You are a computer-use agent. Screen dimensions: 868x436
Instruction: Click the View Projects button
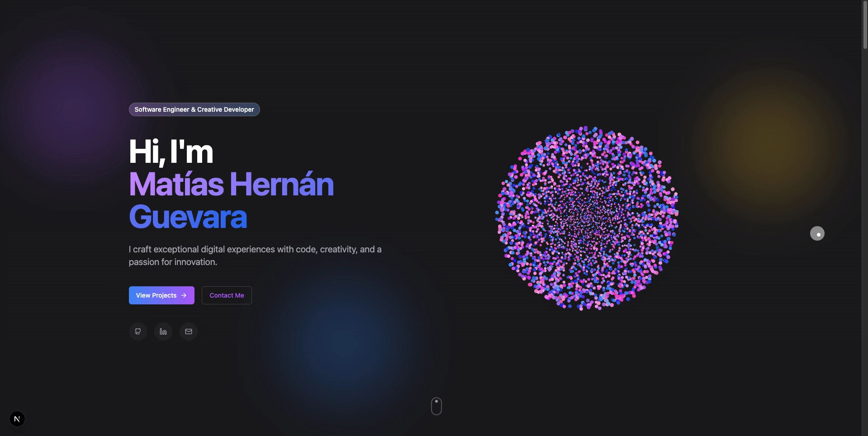pyautogui.click(x=161, y=295)
